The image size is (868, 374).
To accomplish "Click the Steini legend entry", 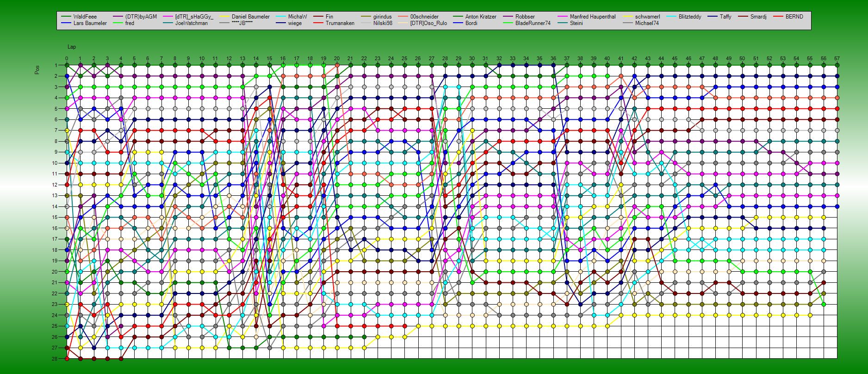I will (x=576, y=23).
